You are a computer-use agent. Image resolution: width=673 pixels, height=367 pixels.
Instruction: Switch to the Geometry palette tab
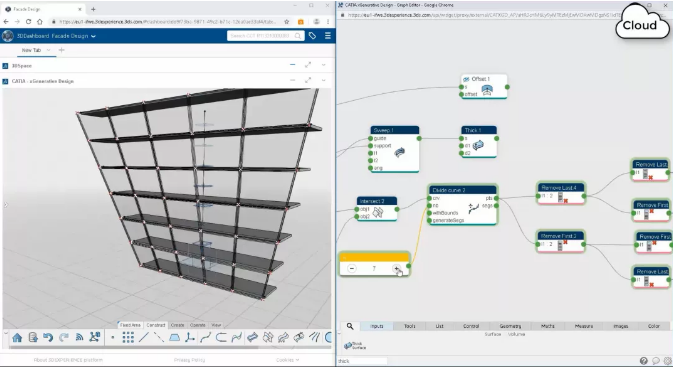pyautogui.click(x=510, y=326)
